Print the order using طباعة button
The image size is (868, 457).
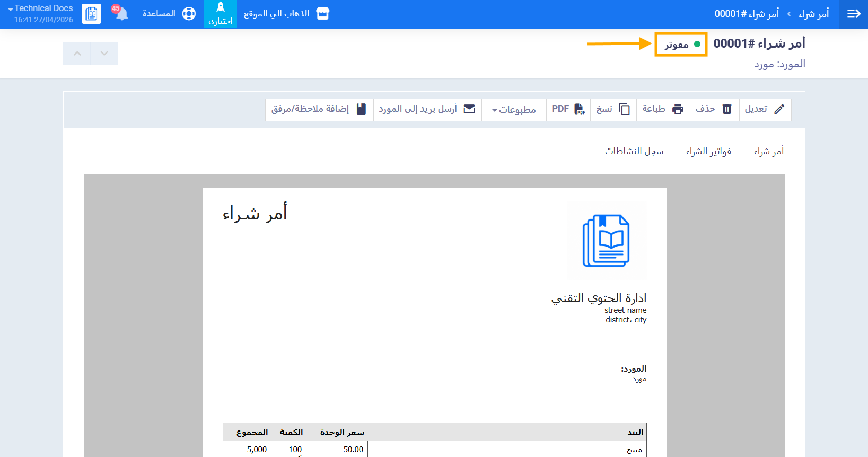[663, 109]
